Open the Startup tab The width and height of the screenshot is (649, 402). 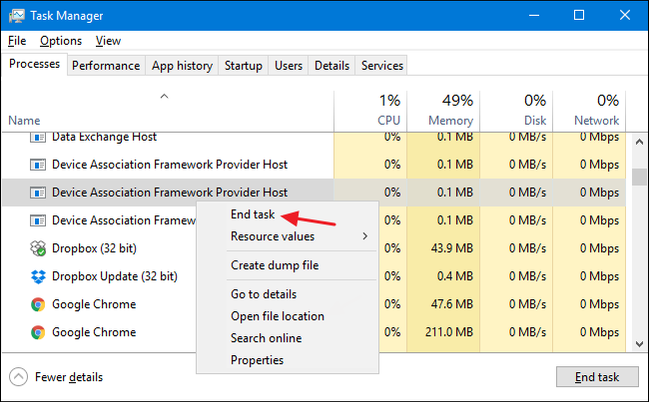pyautogui.click(x=243, y=66)
